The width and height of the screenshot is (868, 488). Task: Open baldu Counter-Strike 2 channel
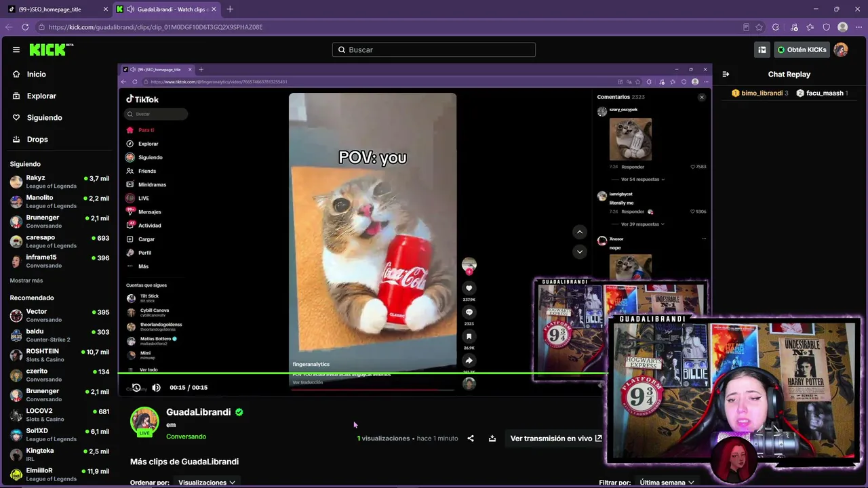click(x=60, y=335)
